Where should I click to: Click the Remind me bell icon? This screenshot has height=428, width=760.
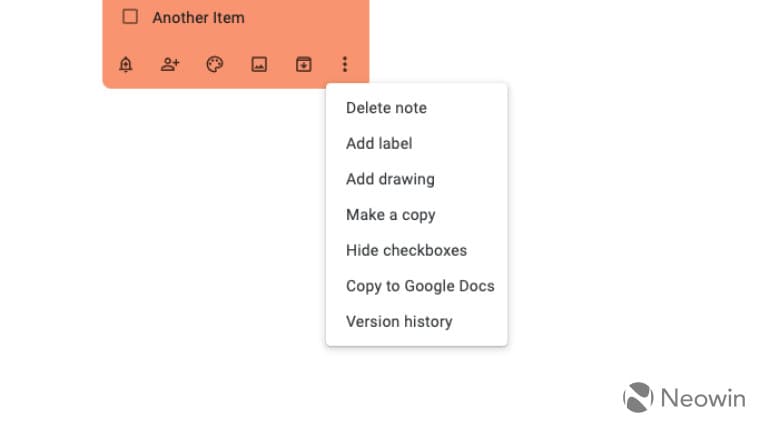tap(126, 64)
